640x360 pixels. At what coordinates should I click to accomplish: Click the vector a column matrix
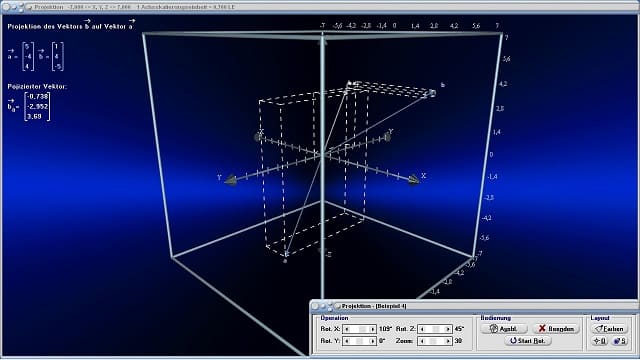click(28, 57)
